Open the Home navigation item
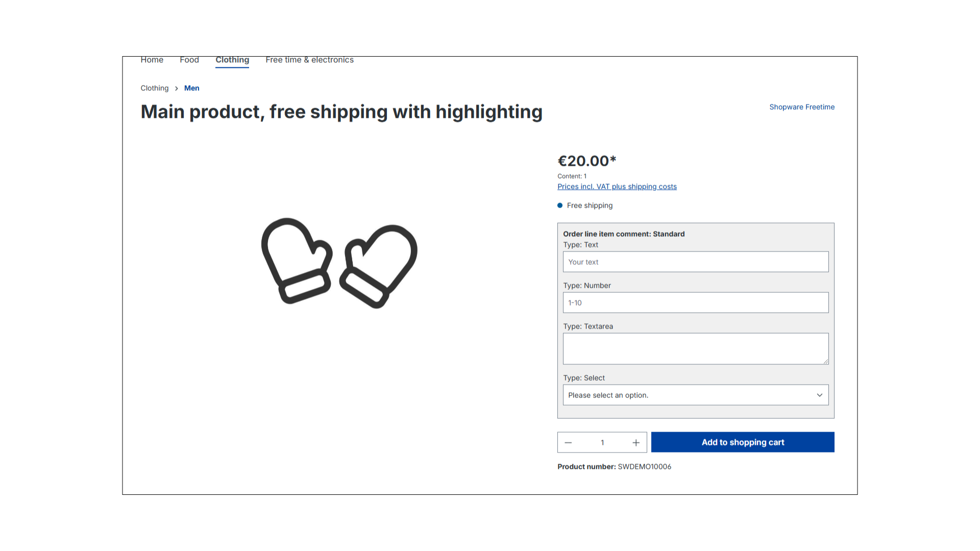 (152, 60)
